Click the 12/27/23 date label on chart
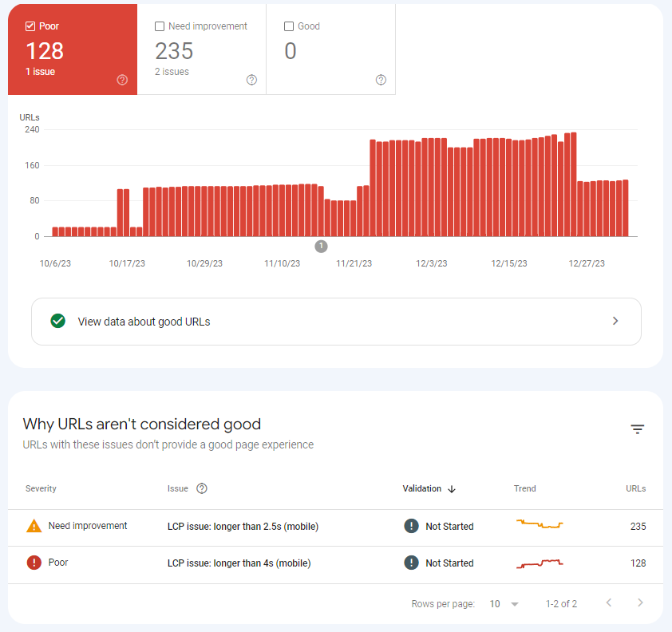 coord(587,263)
